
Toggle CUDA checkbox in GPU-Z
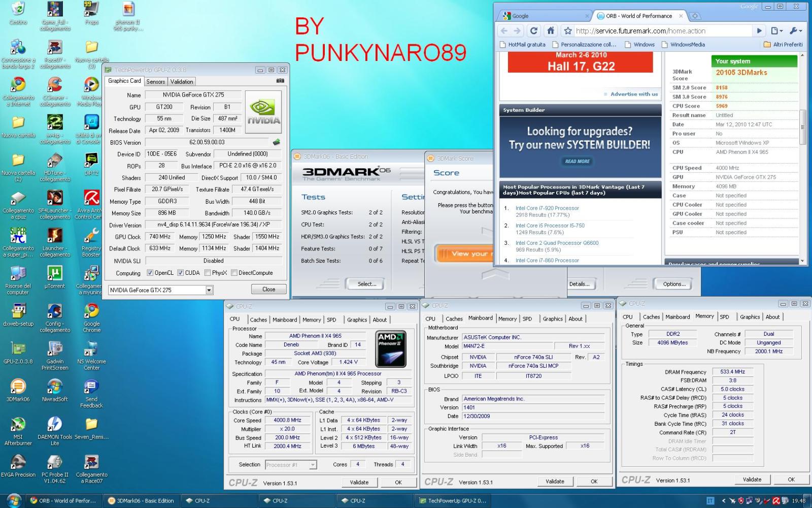point(180,273)
